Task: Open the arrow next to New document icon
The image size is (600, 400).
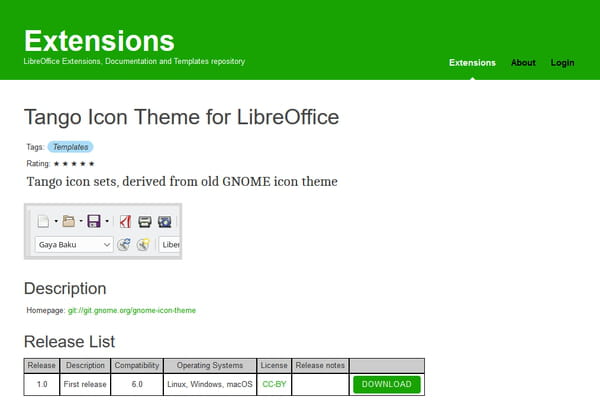Action: coord(56,221)
